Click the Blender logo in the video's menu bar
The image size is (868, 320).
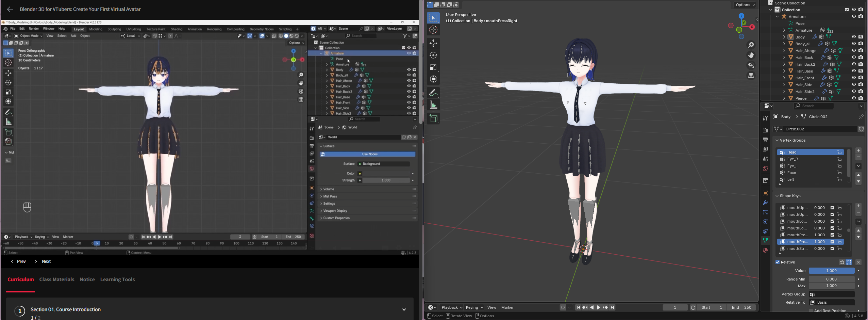pos(5,29)
